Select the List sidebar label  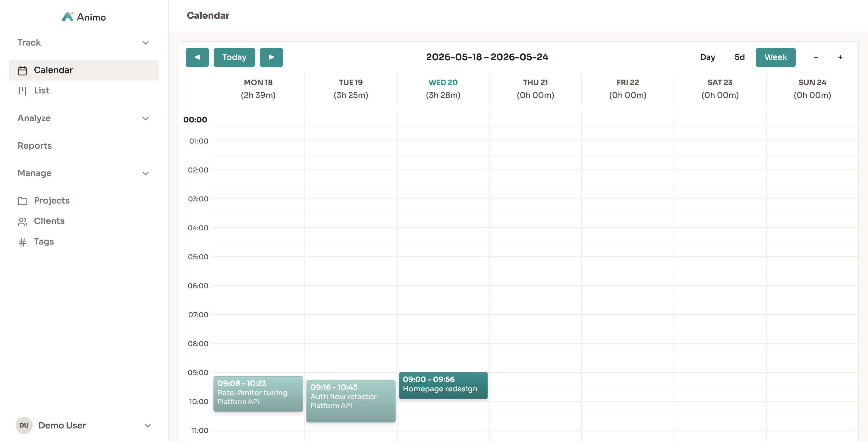point(42,90)
